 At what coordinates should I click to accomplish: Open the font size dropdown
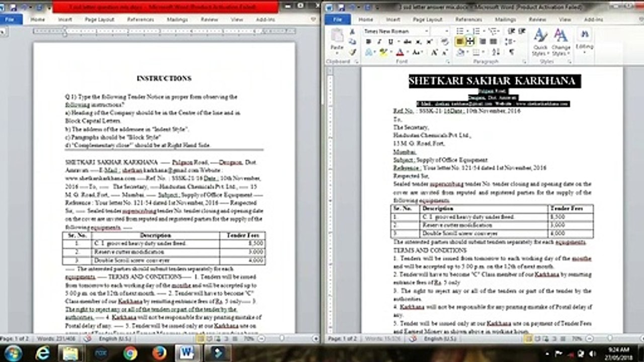pyautogui.click(x=446, y=31)
